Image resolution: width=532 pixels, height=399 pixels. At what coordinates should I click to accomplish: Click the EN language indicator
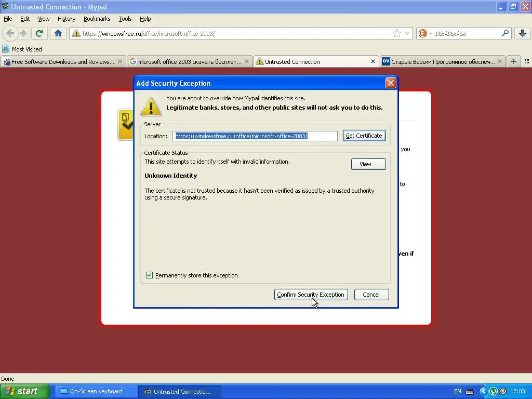[x=458, y=392]
